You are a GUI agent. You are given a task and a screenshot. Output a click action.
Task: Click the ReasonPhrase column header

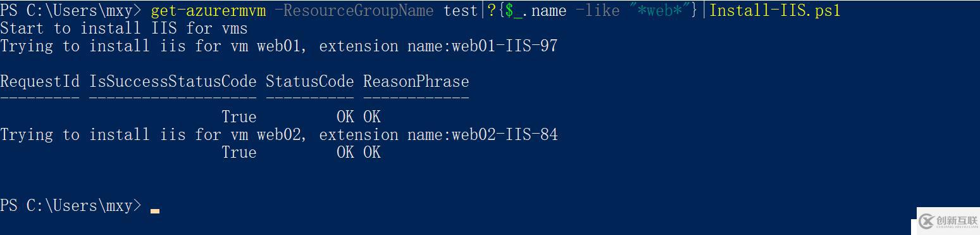click(x=416, y=82)
